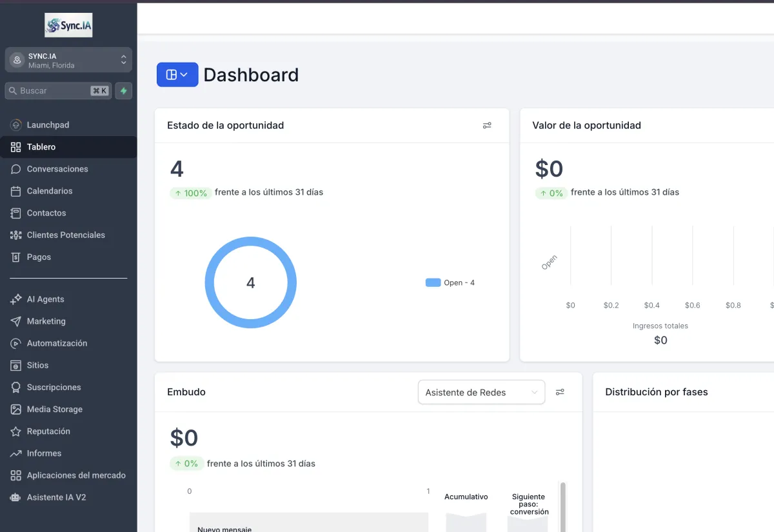
Task: Open the Embudo filter settings icon
Action: pos(560,392)
